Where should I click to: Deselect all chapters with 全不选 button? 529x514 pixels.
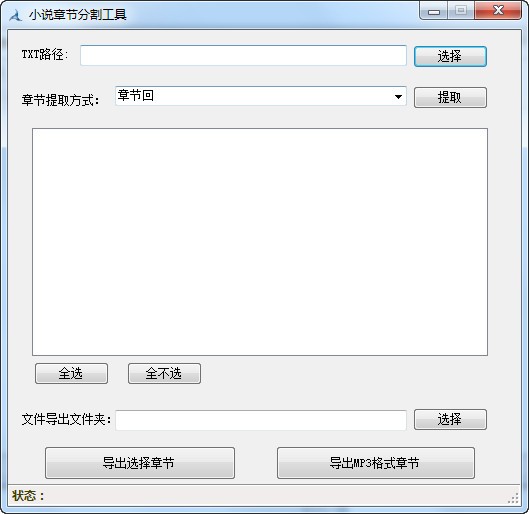click(164, 373)
